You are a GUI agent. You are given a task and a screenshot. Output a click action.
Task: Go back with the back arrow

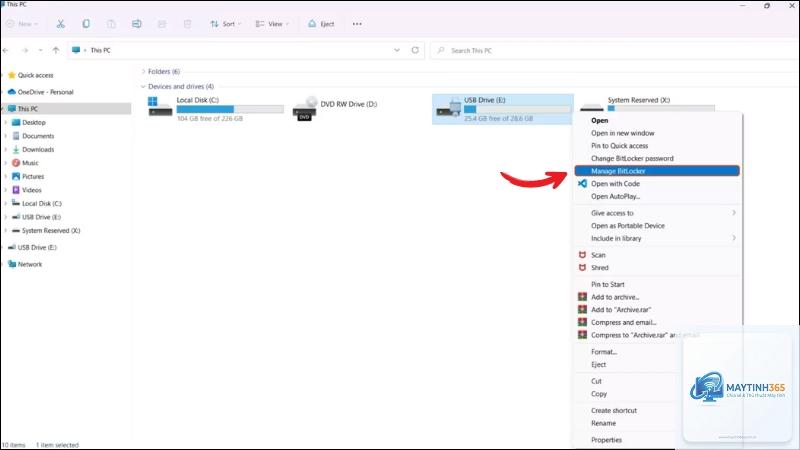6,50
